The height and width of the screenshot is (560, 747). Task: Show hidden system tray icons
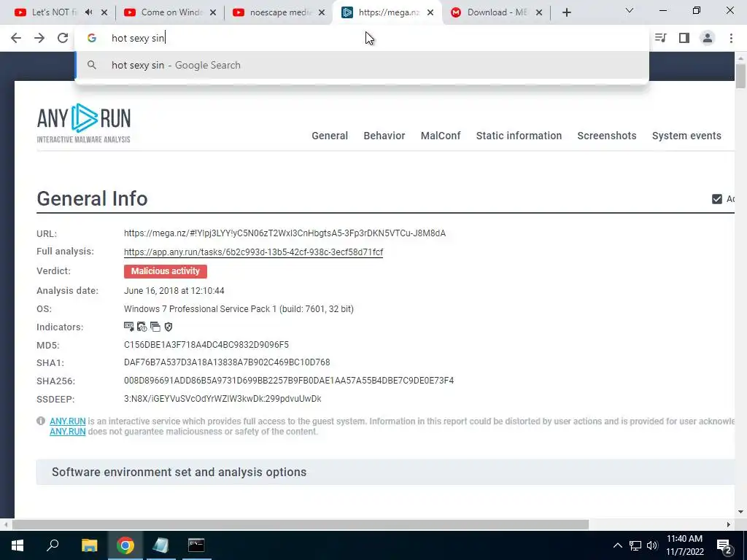pyautogui.click(x=617, y=545)
